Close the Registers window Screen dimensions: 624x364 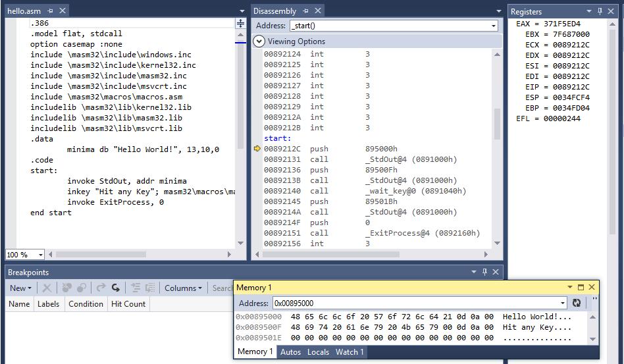tap(611, 11)
